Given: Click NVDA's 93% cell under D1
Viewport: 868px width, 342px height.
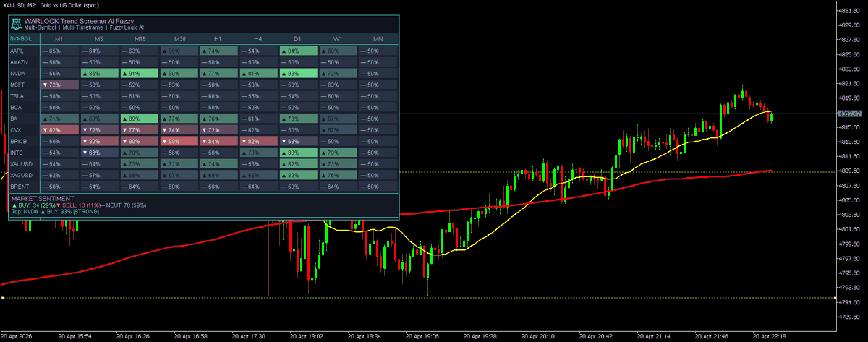Looking at the screenshot, I should [298, 74].
